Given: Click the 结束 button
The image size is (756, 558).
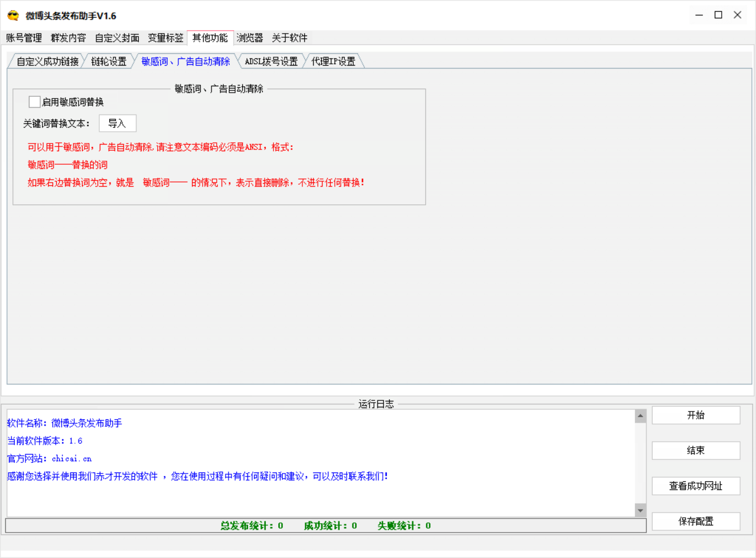Looking at the screenshot, I should pyautogui.click(x=696, y=451).
